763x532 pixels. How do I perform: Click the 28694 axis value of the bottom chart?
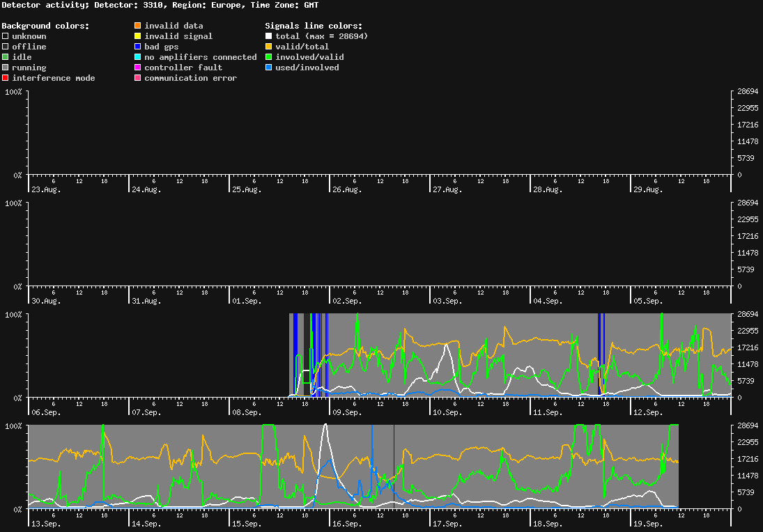(x=748, y=425)
